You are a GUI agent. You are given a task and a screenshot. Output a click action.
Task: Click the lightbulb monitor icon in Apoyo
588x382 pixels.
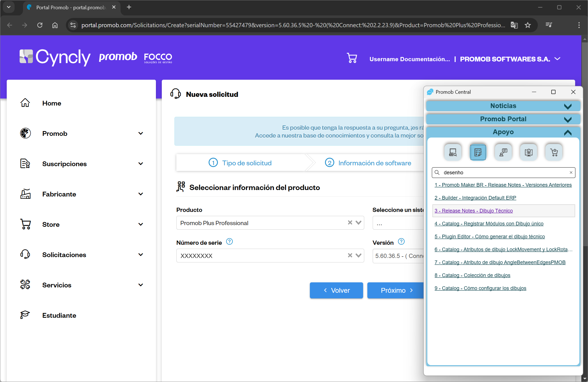tap(528, 152)
